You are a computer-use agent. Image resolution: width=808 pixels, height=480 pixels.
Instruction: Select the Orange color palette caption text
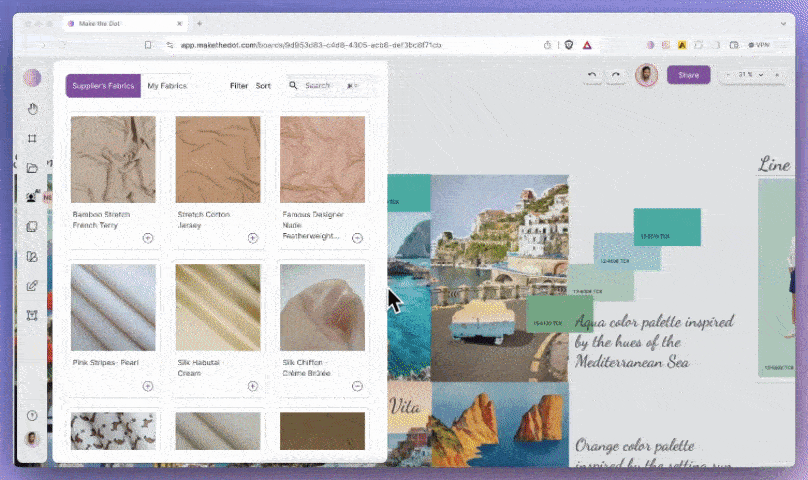pos(652,452)
